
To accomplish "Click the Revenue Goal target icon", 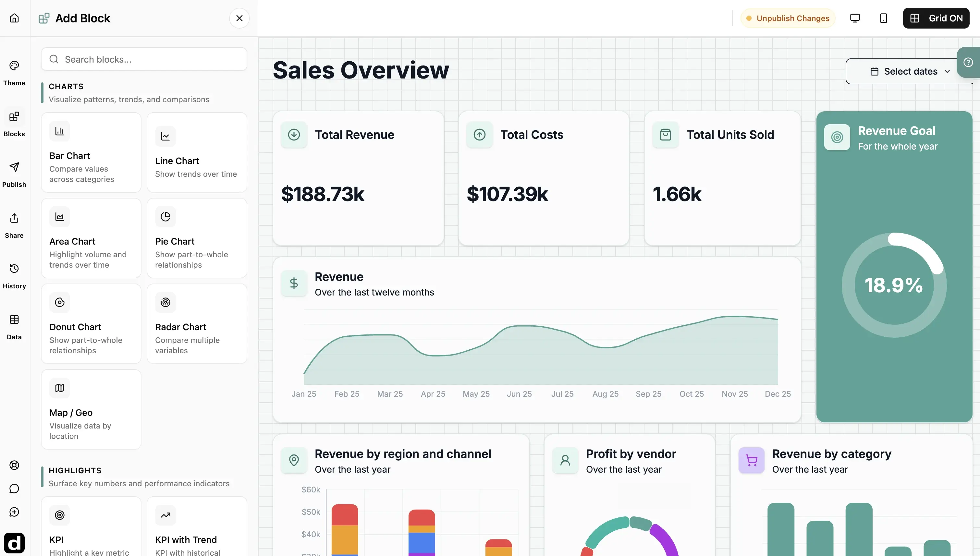I will click(837, 137).
